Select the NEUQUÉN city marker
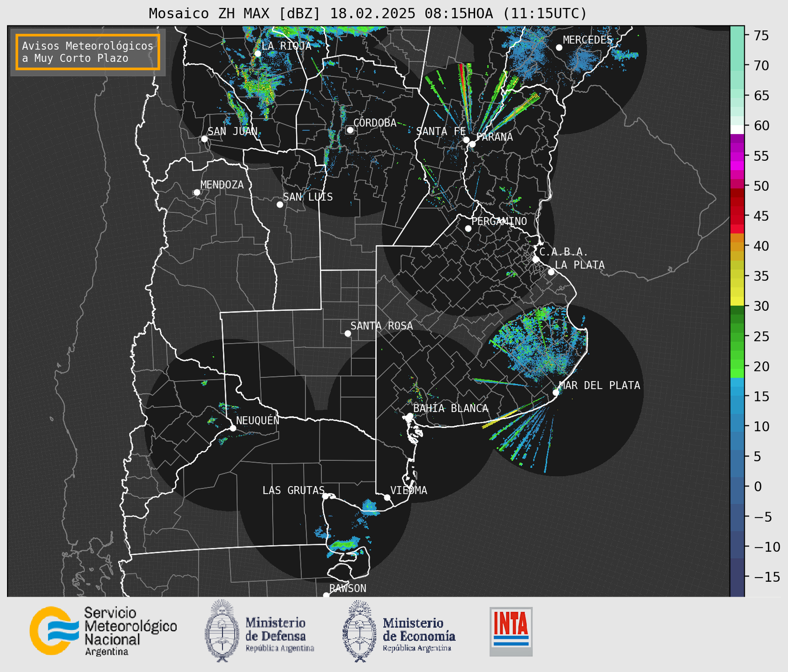The image size is (788, 672). (233, 428)
